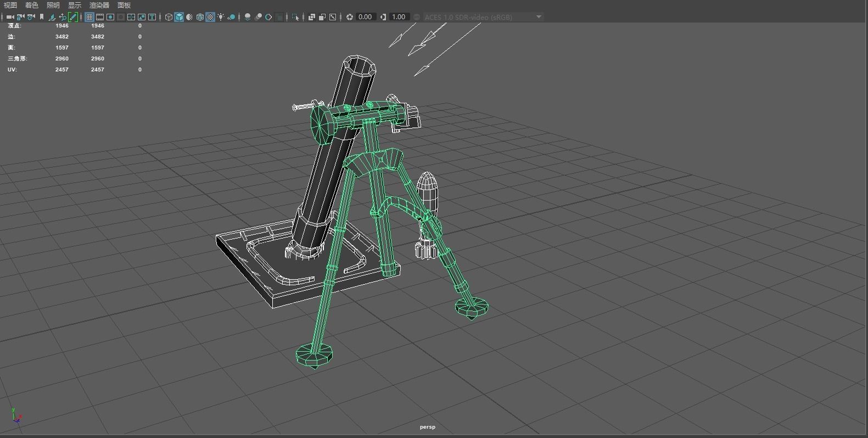Toggle the Safe Title icon
Screen dimensions: 868x438
(152, 17)
